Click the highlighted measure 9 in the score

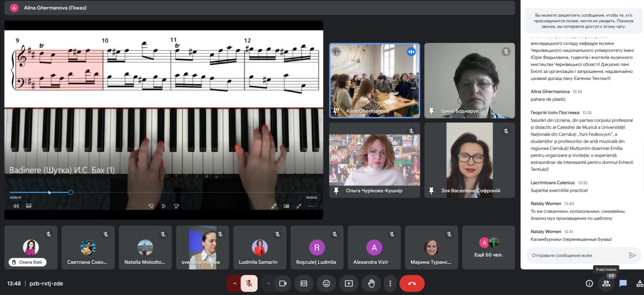[59, 70]
